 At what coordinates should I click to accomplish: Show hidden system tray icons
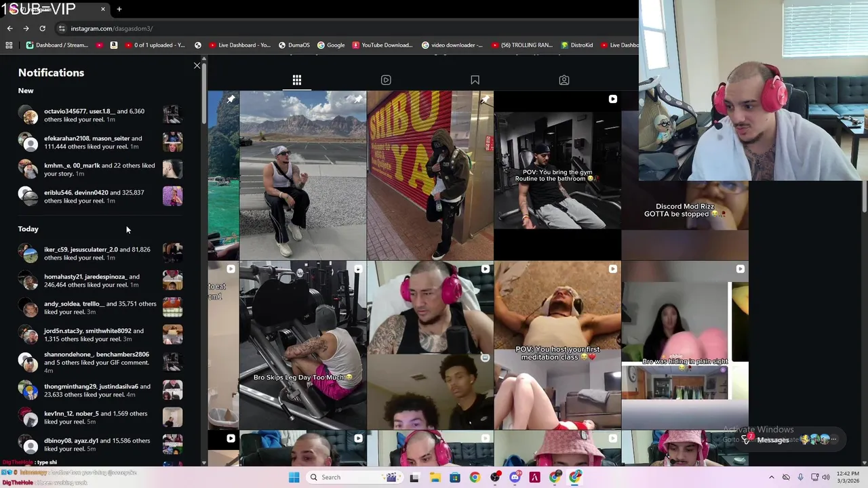pos(772,477)
